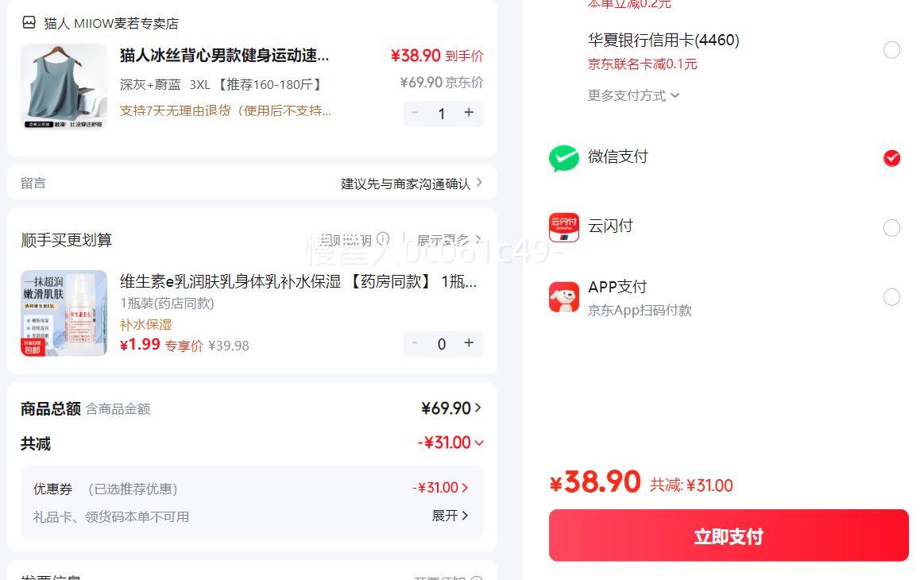Add one 维生素e乳 with plus button

click(x=469, y=343)
